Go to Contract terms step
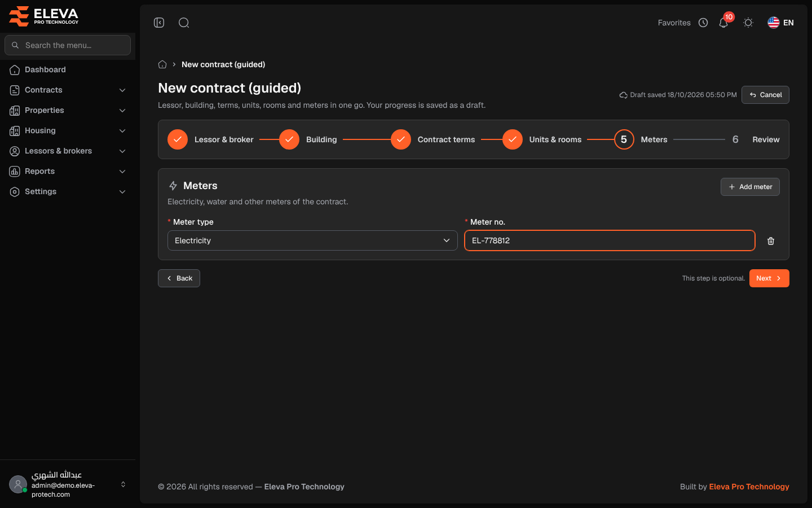This screenshot has width=812, height=508. (433, 139)
